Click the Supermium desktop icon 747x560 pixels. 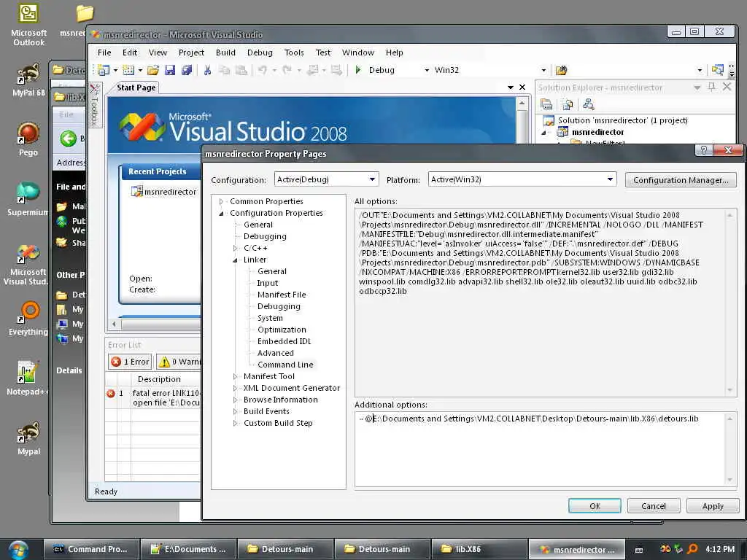click(x=28, y=198)
